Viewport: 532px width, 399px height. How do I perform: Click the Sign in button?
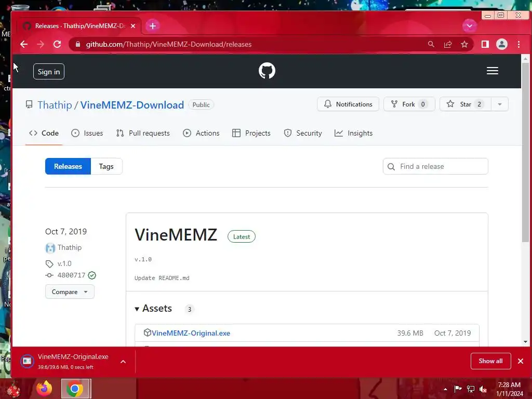[49, 72]
